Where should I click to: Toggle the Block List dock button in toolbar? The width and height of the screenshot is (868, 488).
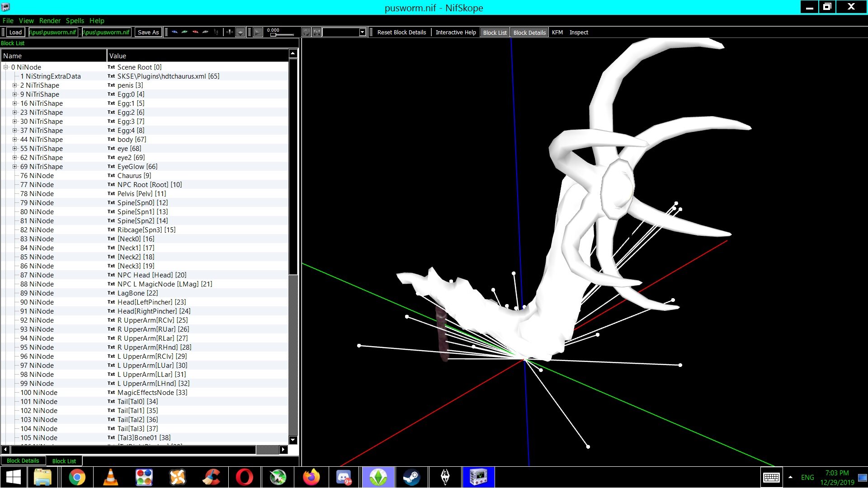[x=495, y=33]
